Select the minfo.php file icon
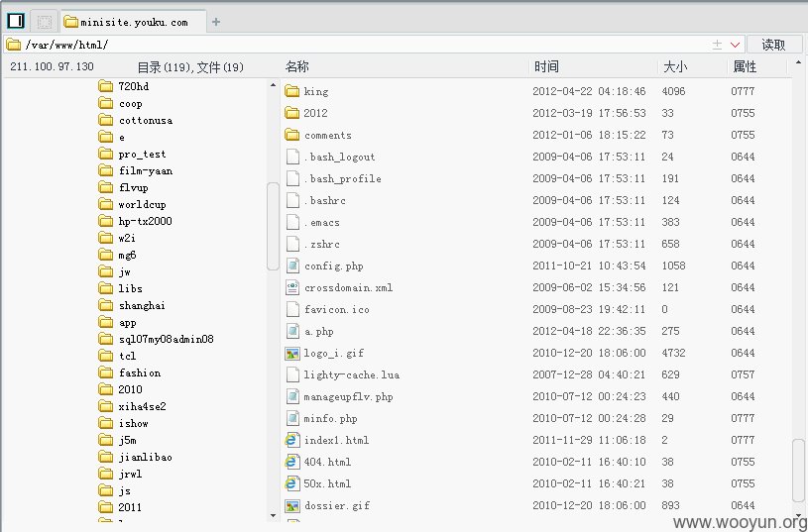Image resolution: width=808 pixels, height=532 pixels. coord(292,418)
